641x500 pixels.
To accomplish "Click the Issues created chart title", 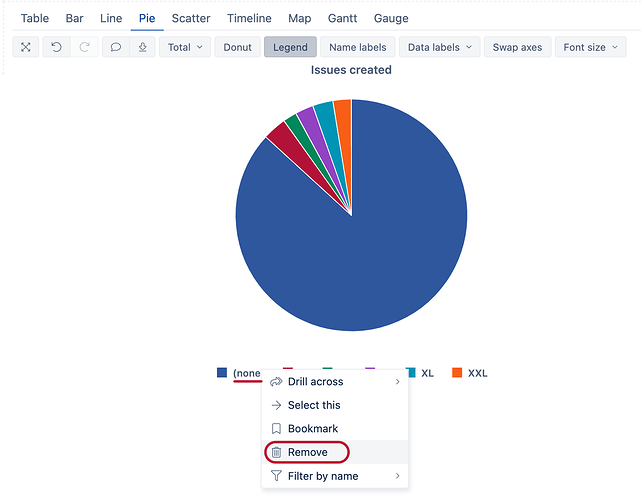I will [351, 70].
